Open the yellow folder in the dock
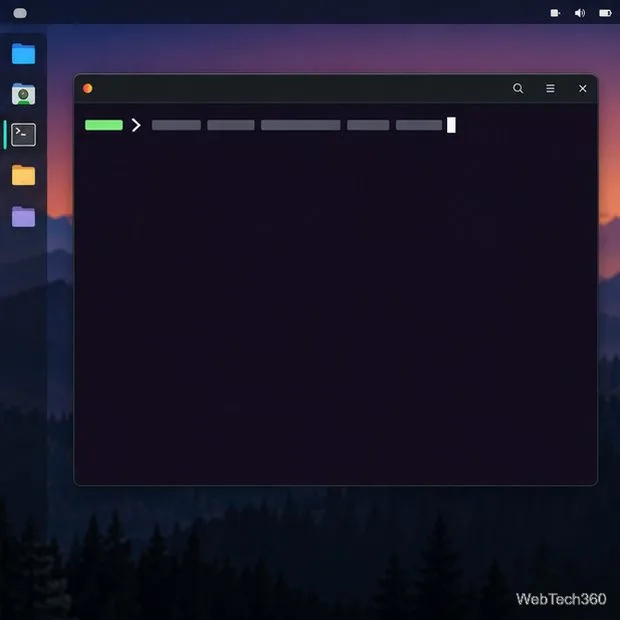This screenshot has height=620, width=620. tap(23, 175)
